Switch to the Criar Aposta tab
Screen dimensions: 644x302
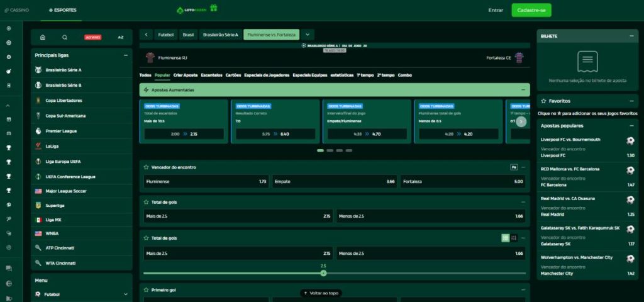click(186, 75)
